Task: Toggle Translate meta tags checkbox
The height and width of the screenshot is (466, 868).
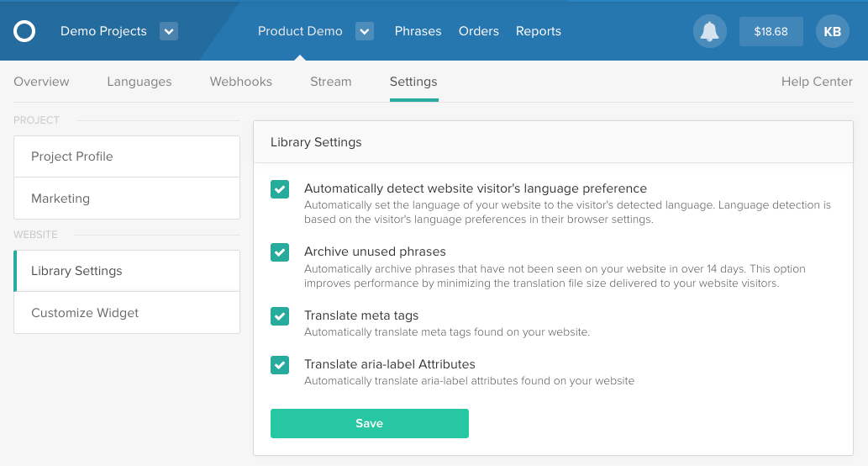Action: point(280,315)
